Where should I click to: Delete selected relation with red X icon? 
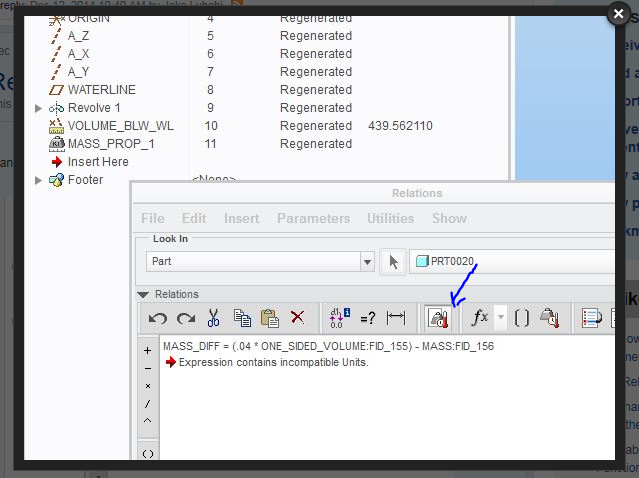pos(297,317)
